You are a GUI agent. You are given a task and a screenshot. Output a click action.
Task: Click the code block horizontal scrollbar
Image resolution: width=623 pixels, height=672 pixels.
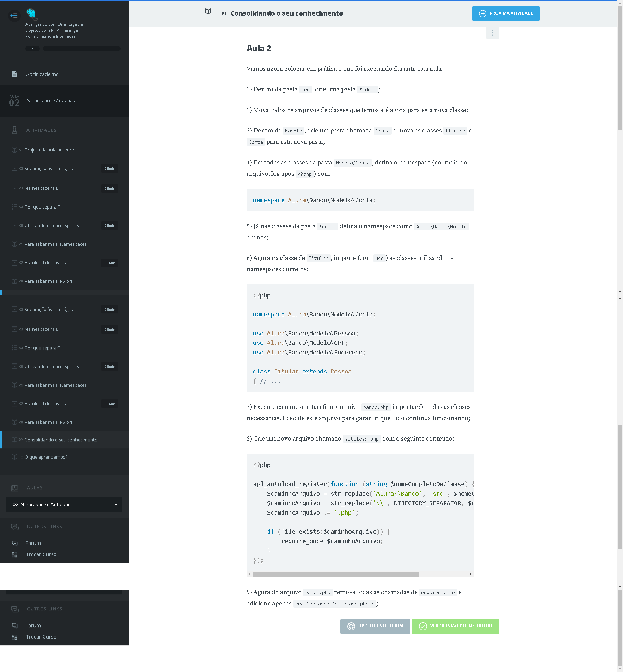click(x=335, y=574)
